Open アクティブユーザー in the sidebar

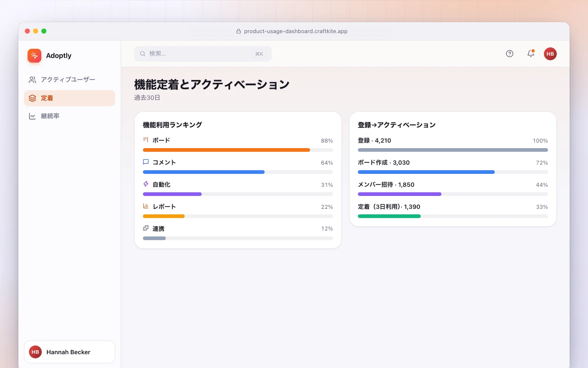[69, 80]
